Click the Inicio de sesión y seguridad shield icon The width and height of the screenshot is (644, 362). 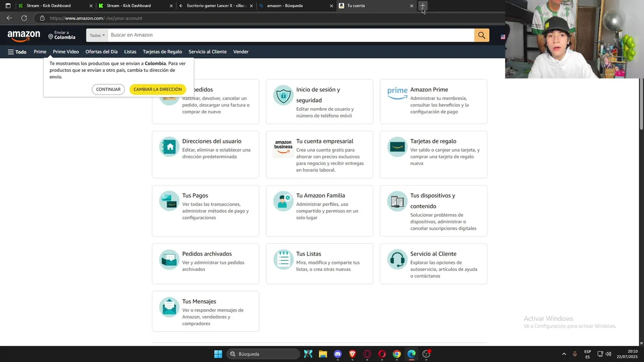[283, 95]
